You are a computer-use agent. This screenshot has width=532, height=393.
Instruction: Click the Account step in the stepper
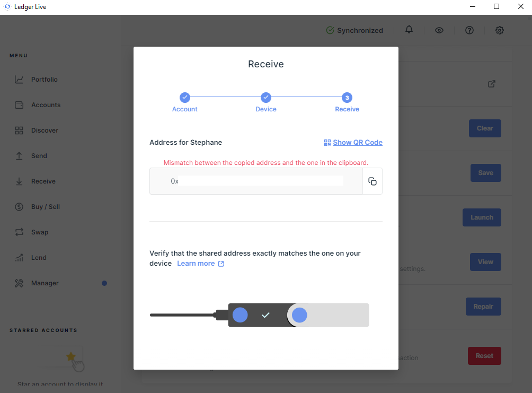click(x=184, y=98)
